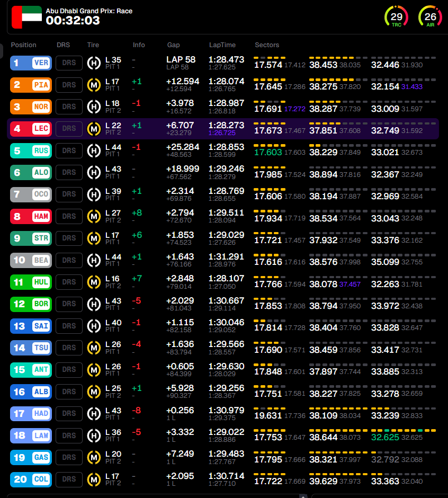The image size is (448, 498).
Task: Click the race session timer 00:32:03
Action: [x=73, y=21]
